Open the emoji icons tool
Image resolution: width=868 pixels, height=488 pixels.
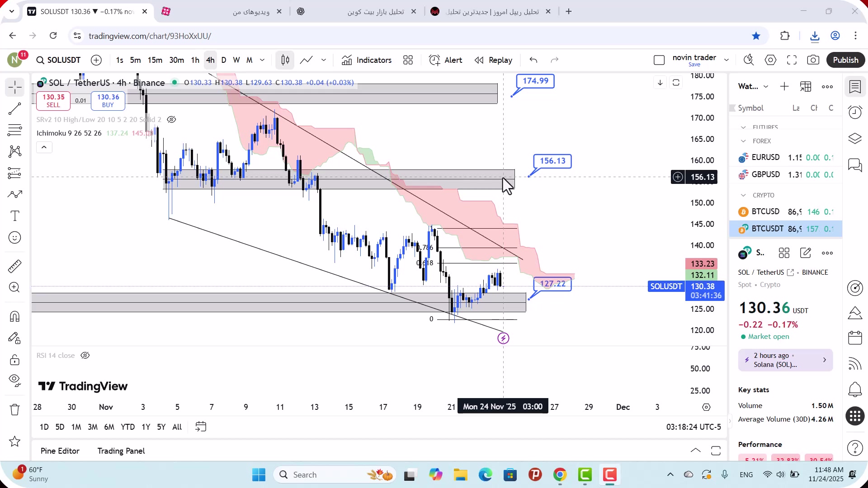tap(15, 238)
